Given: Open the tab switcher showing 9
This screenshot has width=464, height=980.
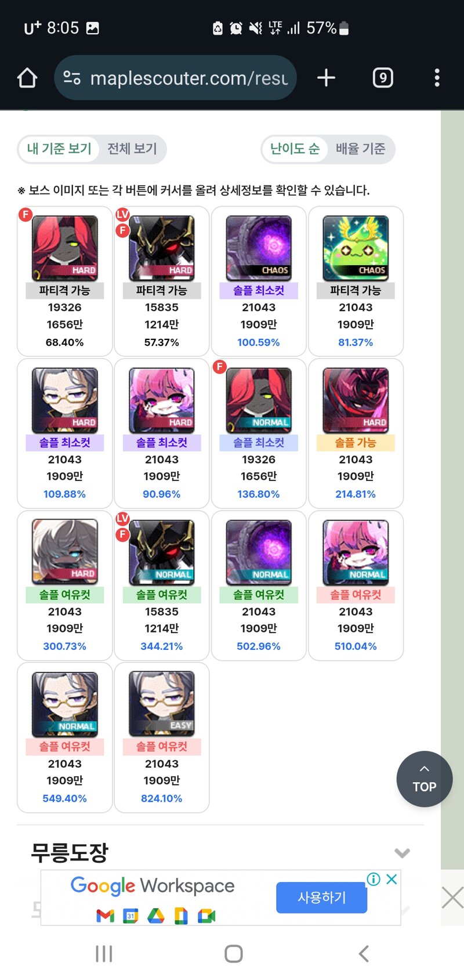Looking at the screenshot, I should (x=383, y=78).
